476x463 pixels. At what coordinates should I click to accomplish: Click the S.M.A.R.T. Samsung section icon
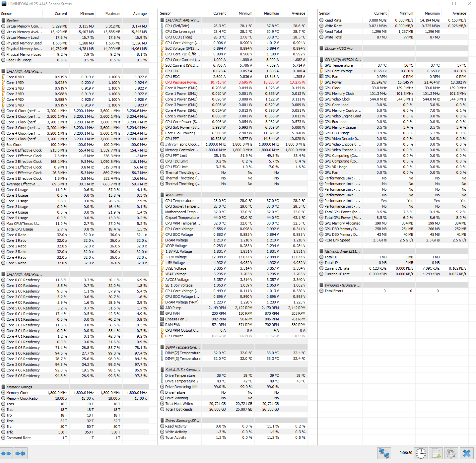coord(162,370)
